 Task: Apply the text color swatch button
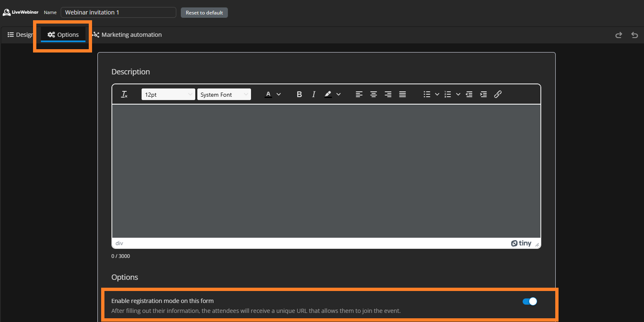(x=268, y=95)
